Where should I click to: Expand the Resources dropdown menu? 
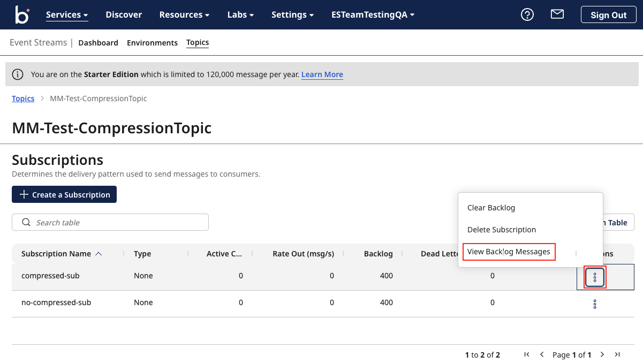(184, 15)
